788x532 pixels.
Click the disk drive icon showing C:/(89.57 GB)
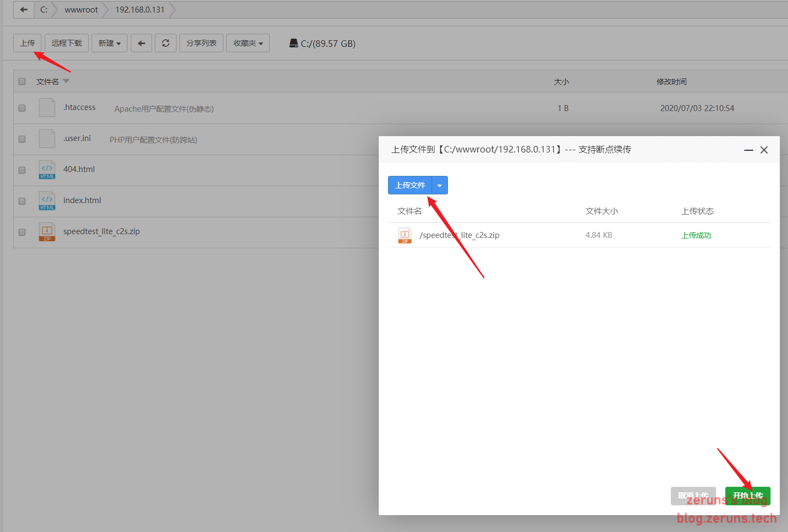coord(293,43)
